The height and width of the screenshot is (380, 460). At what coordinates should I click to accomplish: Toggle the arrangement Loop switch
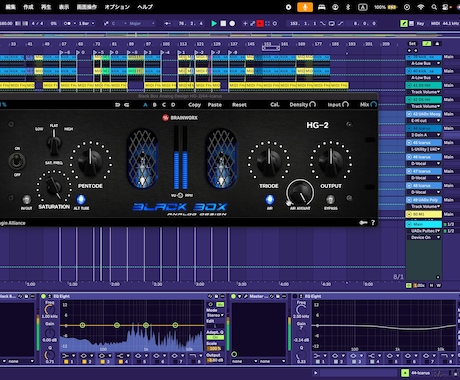332,23
